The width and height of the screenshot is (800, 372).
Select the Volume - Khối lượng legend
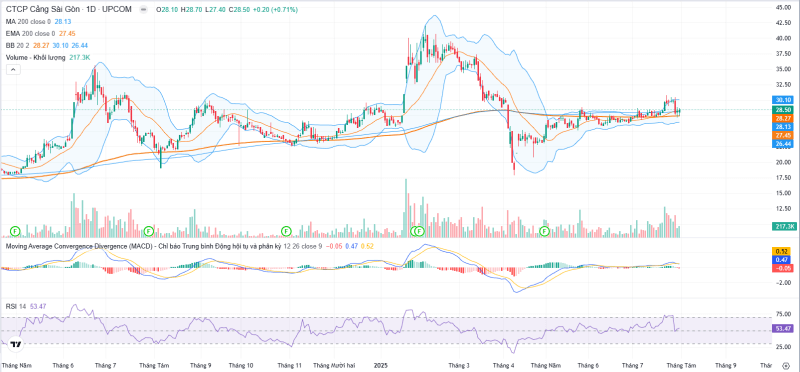pyautogui.click(x=47, y=58)
